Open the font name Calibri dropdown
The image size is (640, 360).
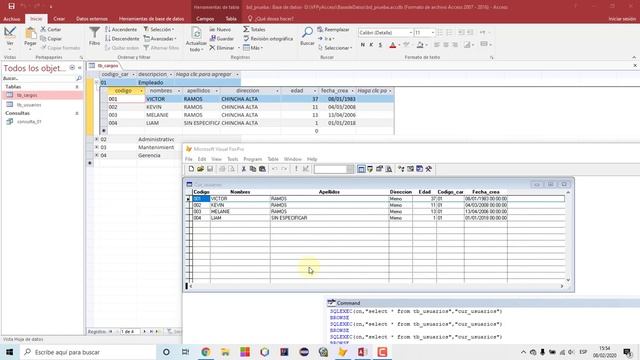[410, 33]
